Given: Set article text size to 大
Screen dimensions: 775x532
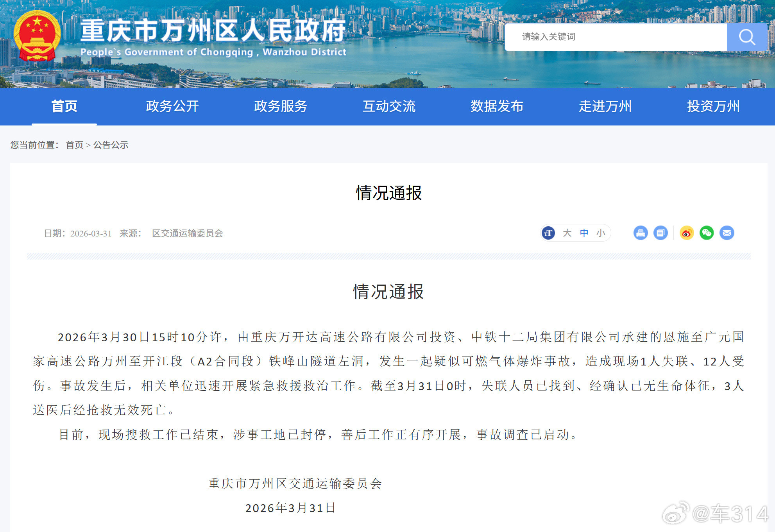Looking at the screenshot, I should 567,233.
